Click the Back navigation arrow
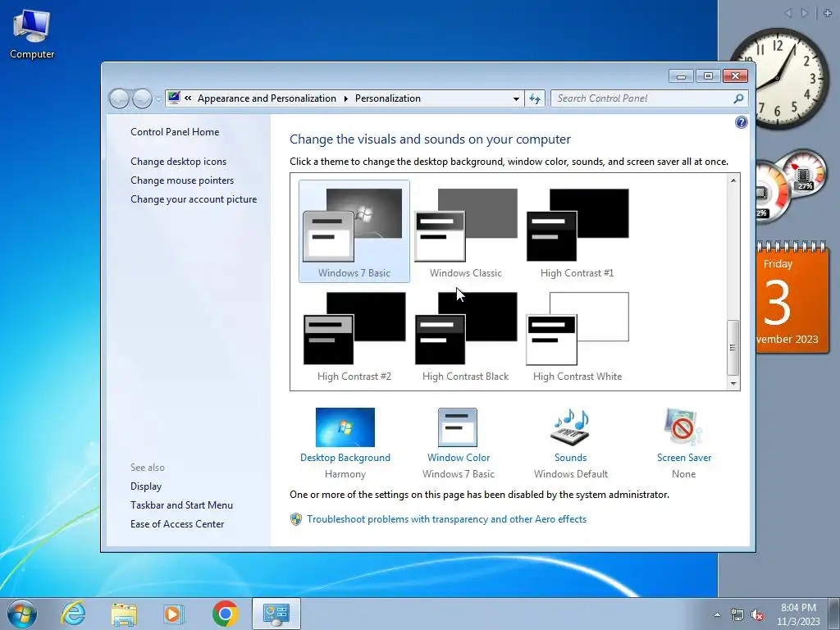840x630 pixels. pyautogui.click(x=119, y=98)
